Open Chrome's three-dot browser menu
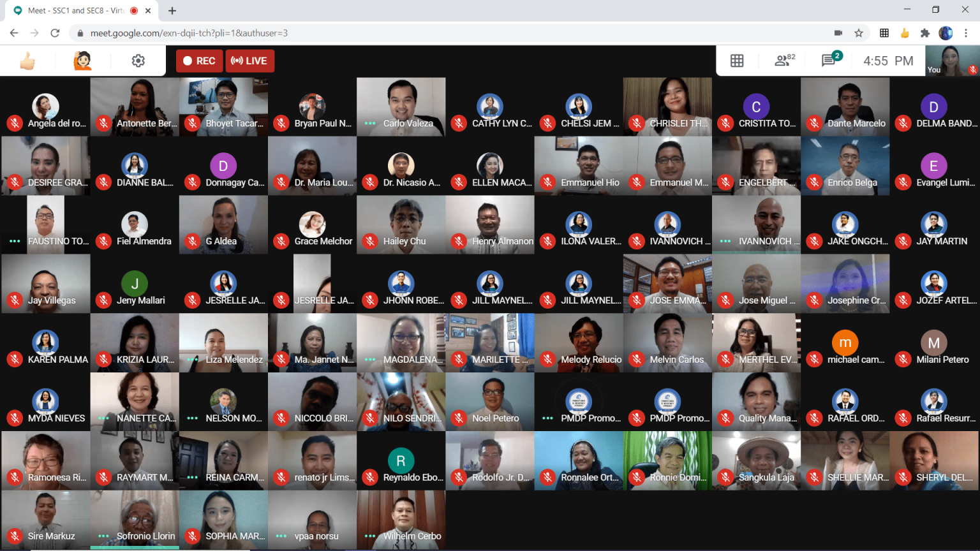 tap(966, 33)
